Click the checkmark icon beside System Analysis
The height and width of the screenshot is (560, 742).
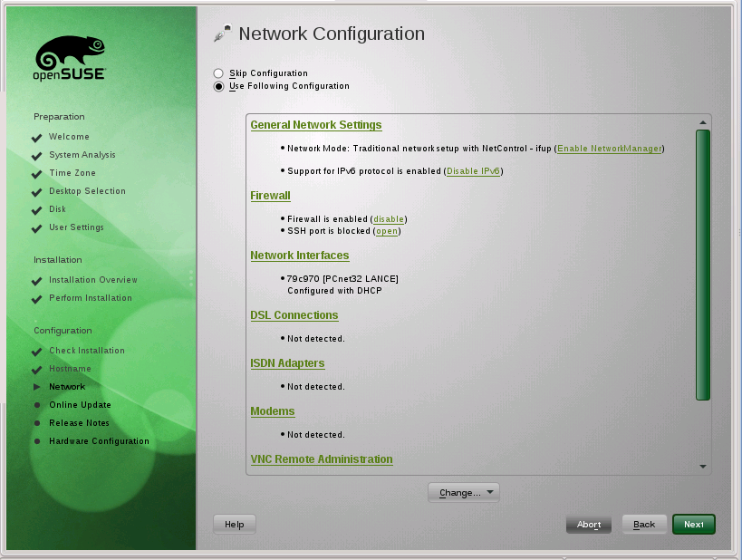tap(36, 156)
